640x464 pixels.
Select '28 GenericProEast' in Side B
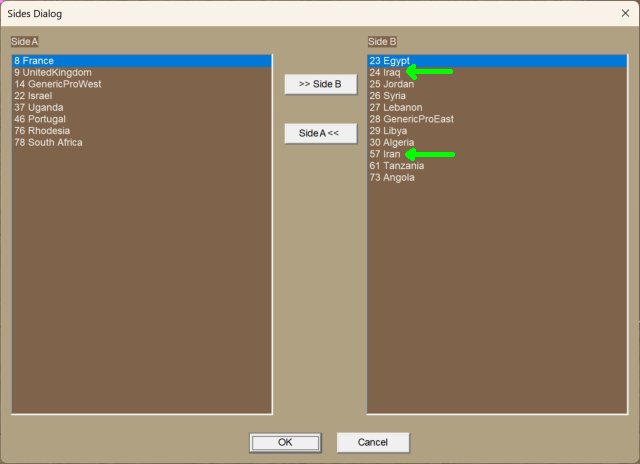(x=497, y=119)
